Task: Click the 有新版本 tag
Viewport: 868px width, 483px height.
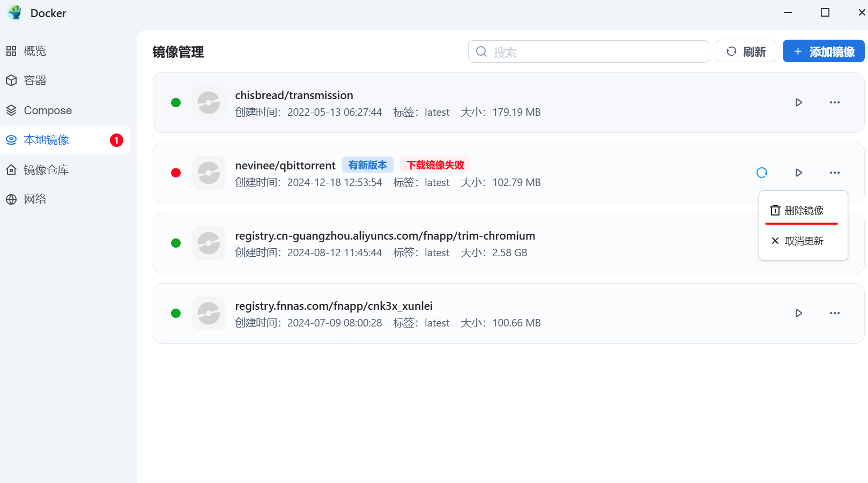Action: coord(368,165)
